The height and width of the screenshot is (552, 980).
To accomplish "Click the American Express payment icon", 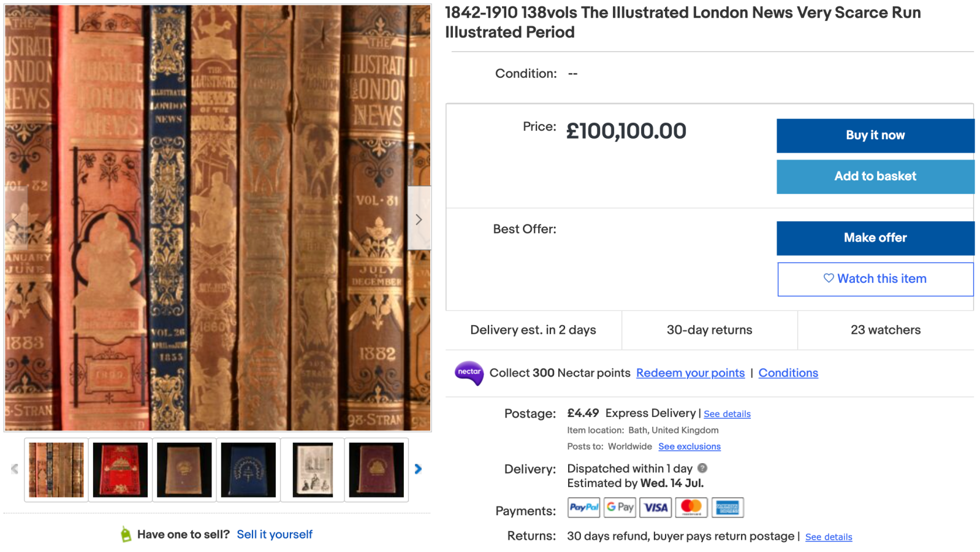I will pyautogui.click(x=727, y=508).
